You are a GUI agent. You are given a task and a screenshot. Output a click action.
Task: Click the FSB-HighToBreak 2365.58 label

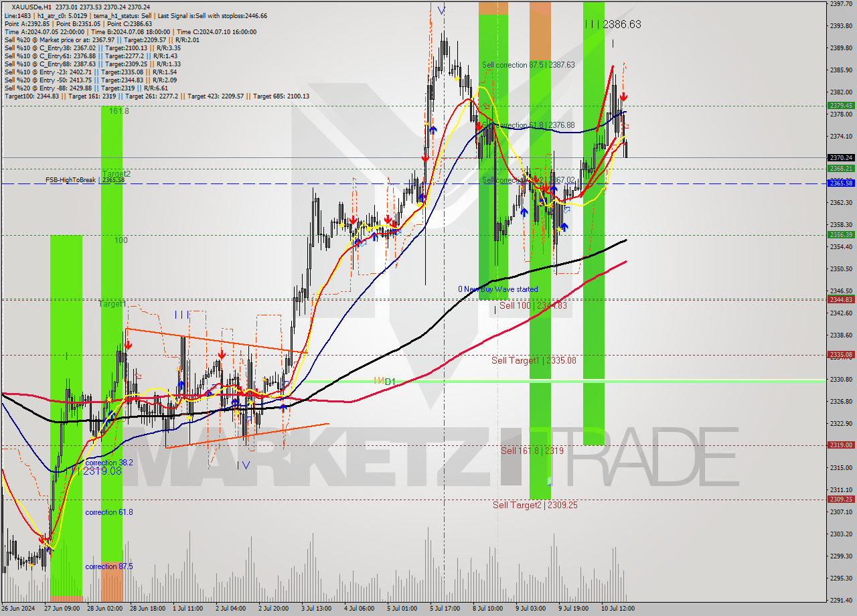coord(85,180)
